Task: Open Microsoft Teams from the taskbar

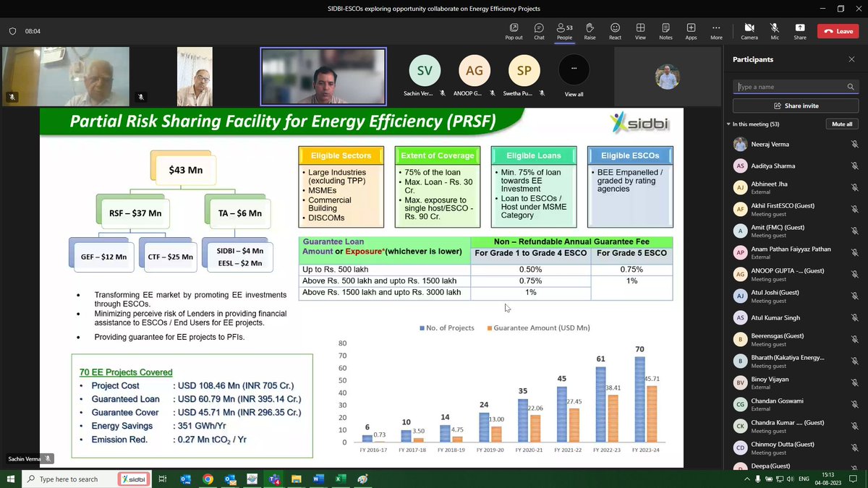Action: coord(275,479)
